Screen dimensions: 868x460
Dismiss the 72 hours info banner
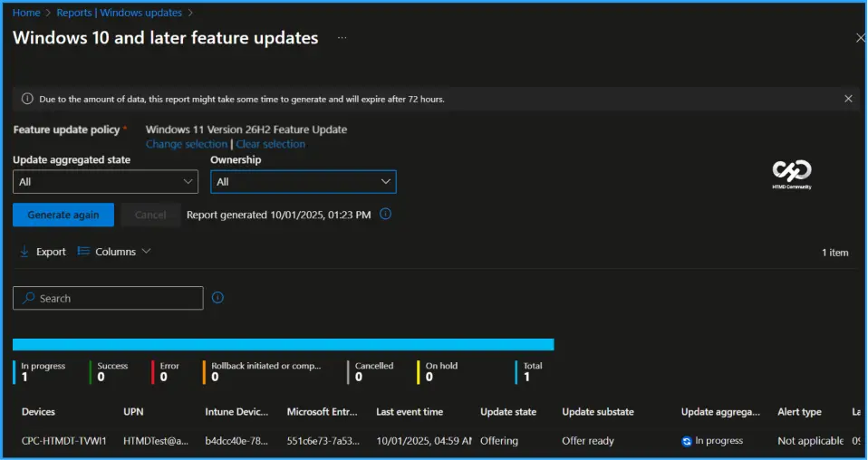coord(848,99)
